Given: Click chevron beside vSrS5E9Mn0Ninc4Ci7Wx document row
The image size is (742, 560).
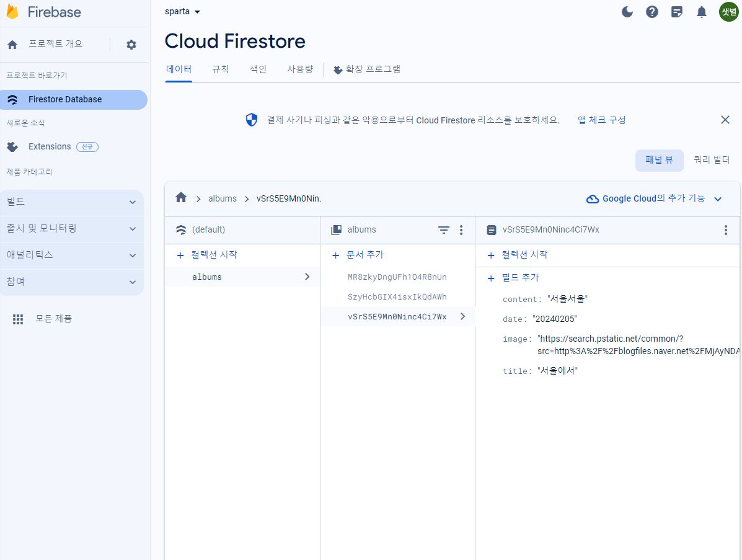Looking at the screenshot, I should pos(462,316).
